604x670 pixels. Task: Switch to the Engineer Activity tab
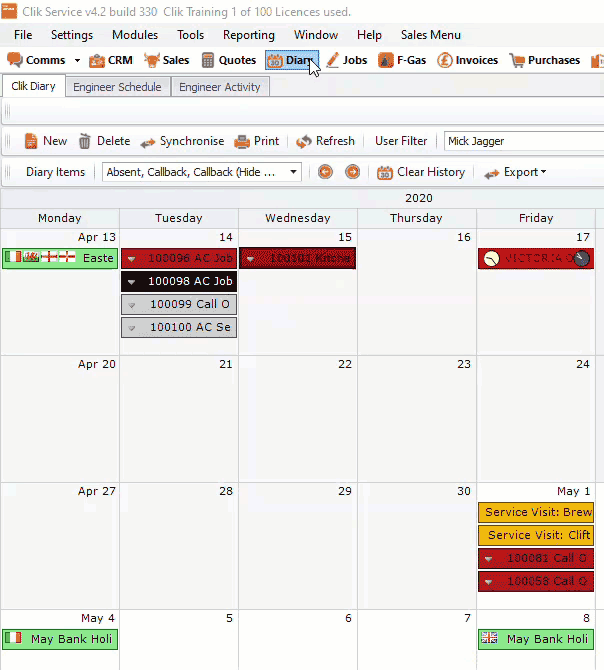point(220,87)
